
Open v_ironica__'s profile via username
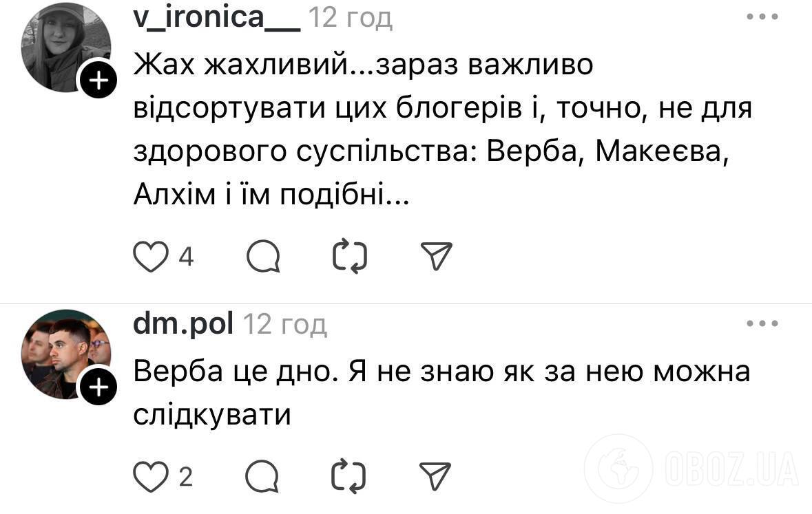214,17
